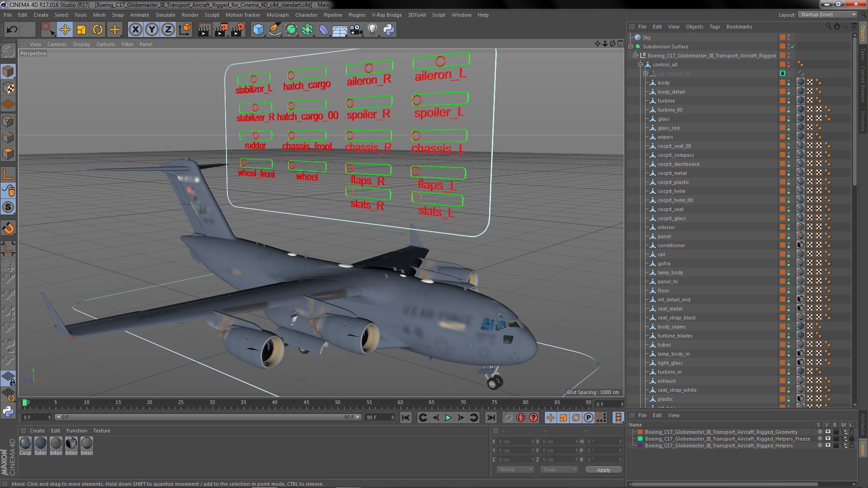The image size is (868, 488).
Task: Click the Python script icon in toolbar
Action: pyautogui.click(x=389, y=30)
